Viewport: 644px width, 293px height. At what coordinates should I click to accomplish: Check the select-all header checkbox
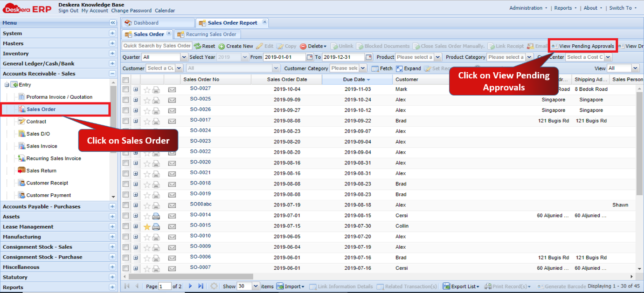coord(126,80)
